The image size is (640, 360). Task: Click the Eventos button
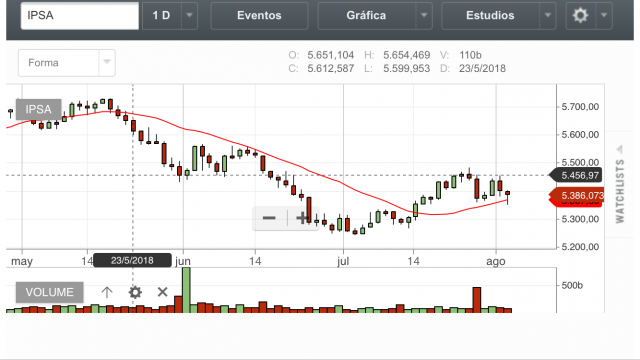259,16
